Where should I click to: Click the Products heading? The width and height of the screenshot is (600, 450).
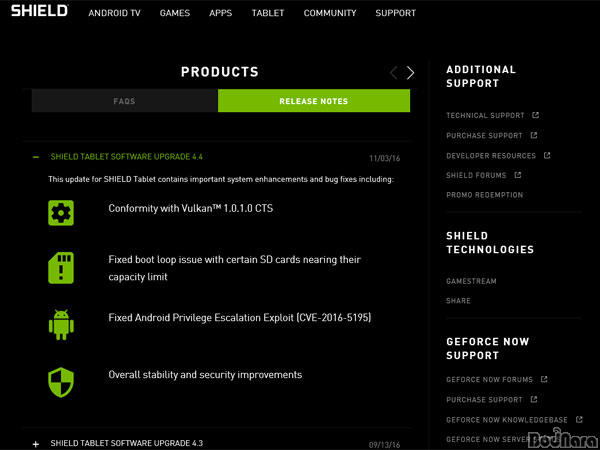coord(220,72)
